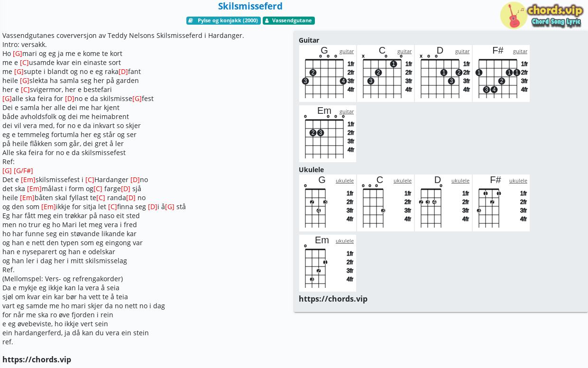The width and height of the screenshot is (588, 368).
Task: Click artist icon in Vassendgutane tag
Action: (x=267, y=20)
